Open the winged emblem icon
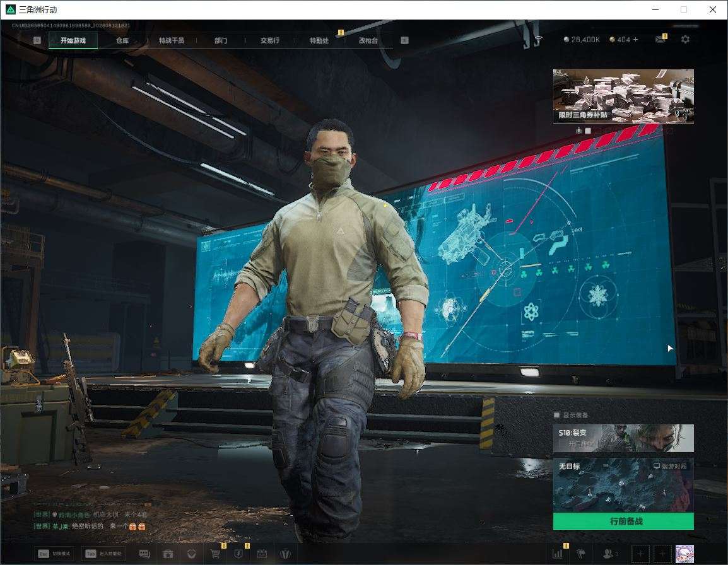 286,554
